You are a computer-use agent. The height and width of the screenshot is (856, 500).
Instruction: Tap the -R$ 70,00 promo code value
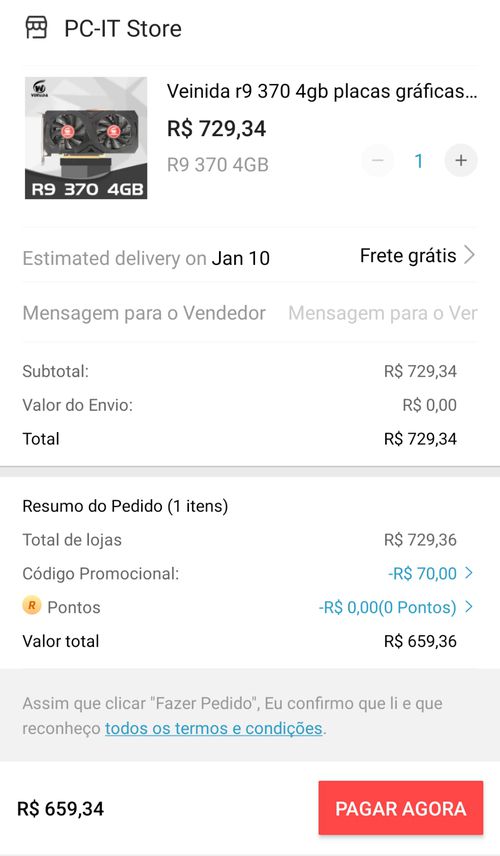tap(422, 574)
